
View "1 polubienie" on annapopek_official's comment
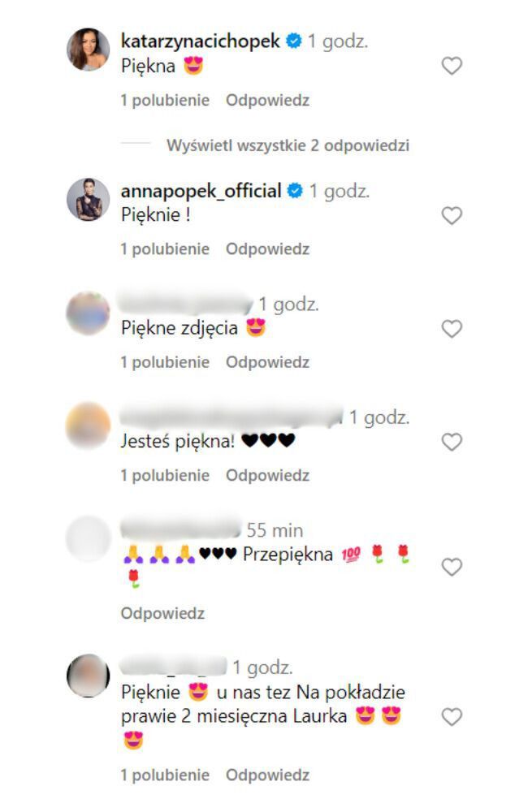click(165, 249)
